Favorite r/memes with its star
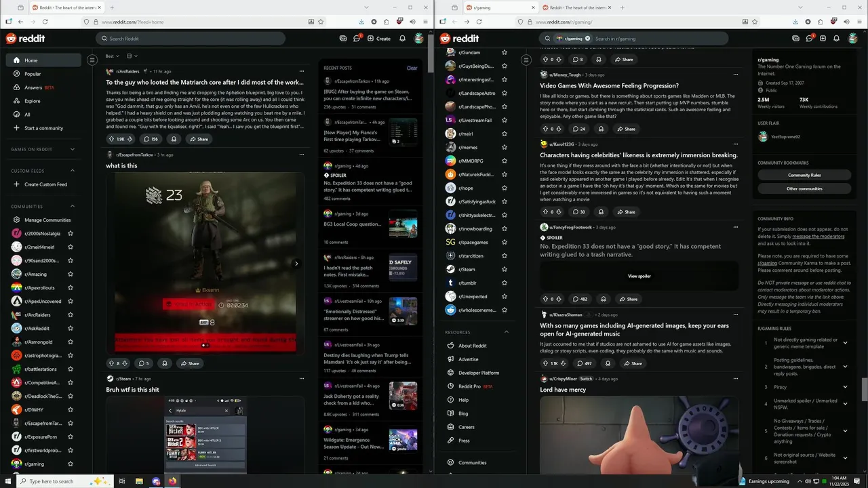 point(504,148)
